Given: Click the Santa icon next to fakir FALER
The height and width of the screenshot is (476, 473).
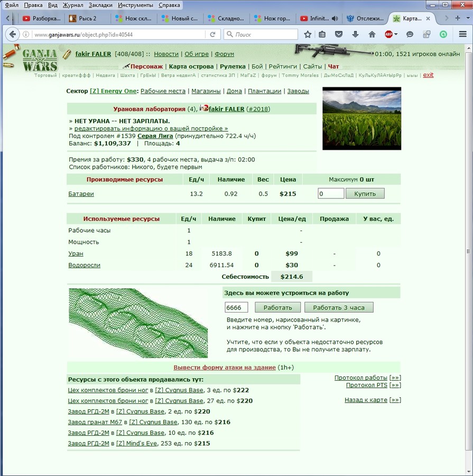Looking at the screenshot, I should tap(204, 108).
